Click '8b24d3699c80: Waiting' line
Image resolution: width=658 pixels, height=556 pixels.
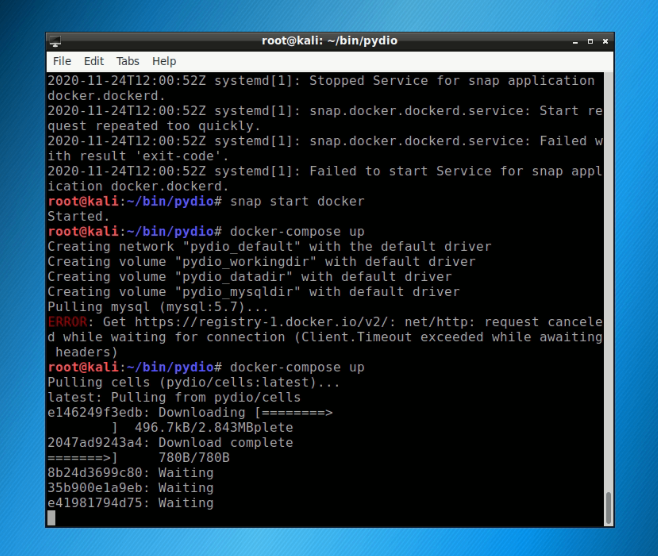[131, 473]
